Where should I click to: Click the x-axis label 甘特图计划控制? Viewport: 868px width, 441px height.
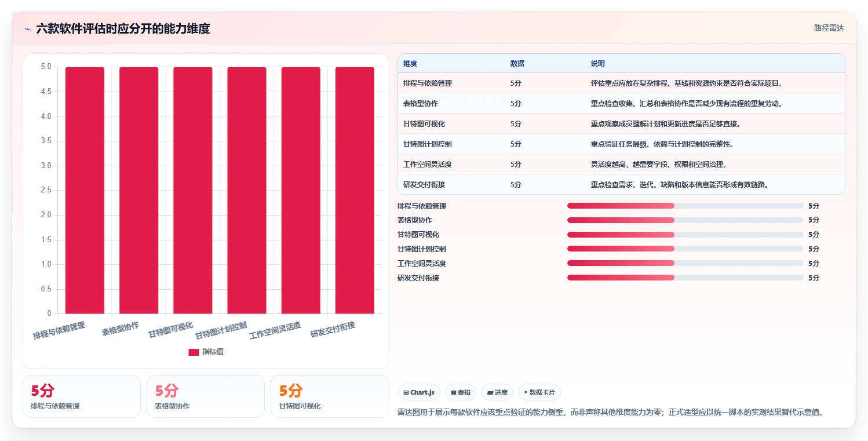pos(221,330)
